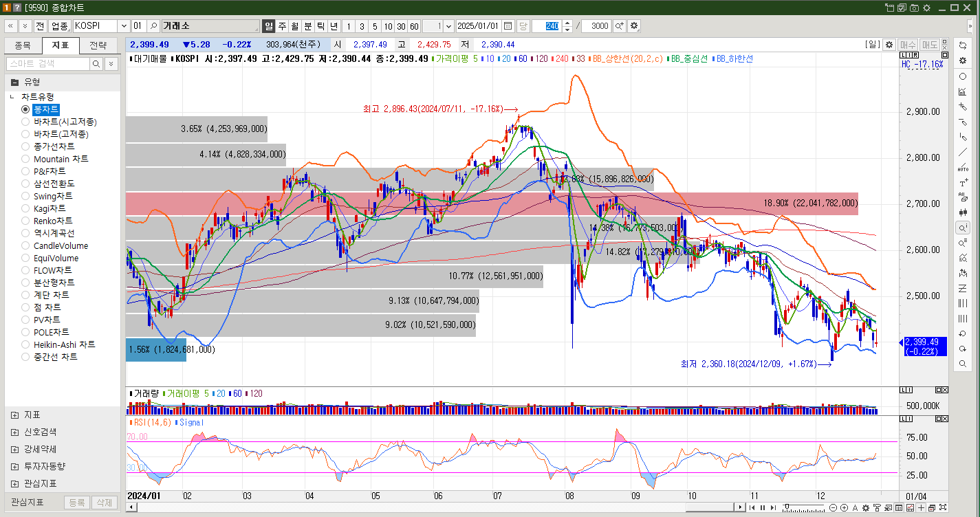Expand the 지표 section in sidebar
This screenshot has height=517, width=980.
[14, 415]
